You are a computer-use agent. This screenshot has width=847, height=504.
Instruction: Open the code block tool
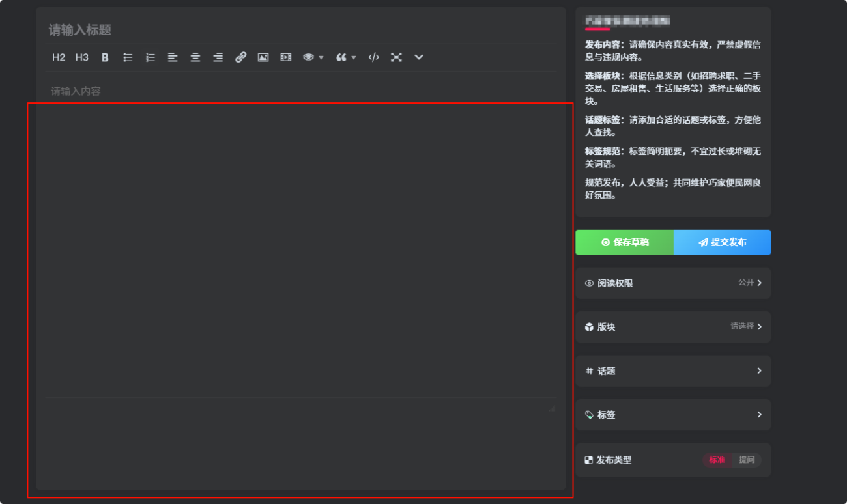point(373,57)
